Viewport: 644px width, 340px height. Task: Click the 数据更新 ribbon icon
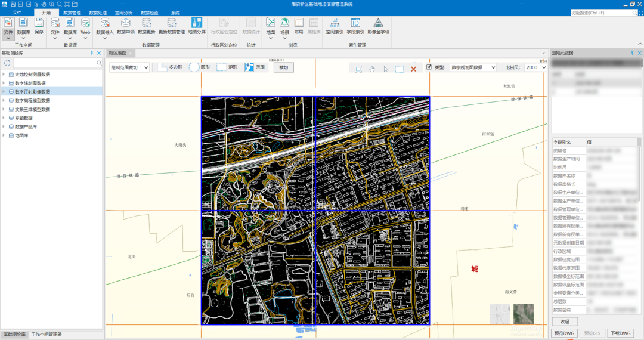pos(147,23)
